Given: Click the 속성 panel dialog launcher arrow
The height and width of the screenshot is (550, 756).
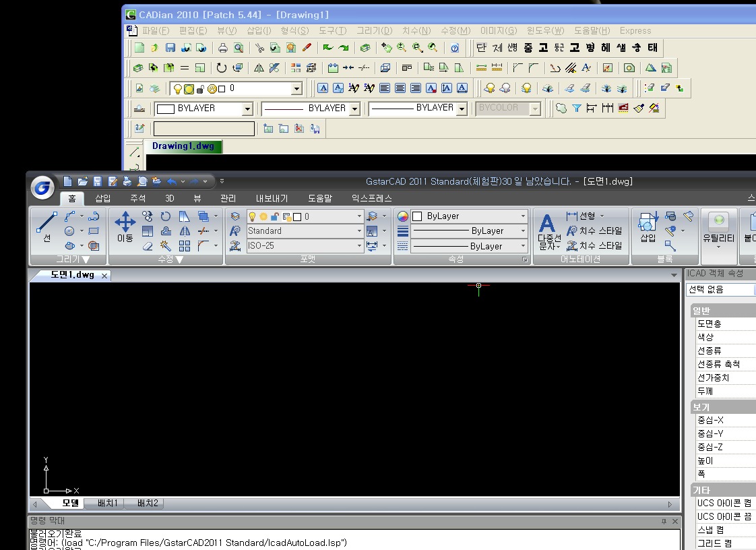Looking at the screenshot, I should 525,259.
